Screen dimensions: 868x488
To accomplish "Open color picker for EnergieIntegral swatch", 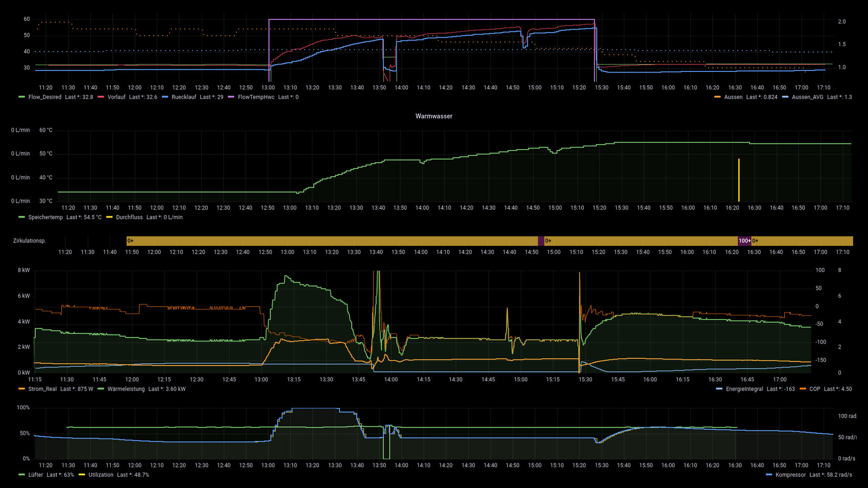I will (719, 389).
